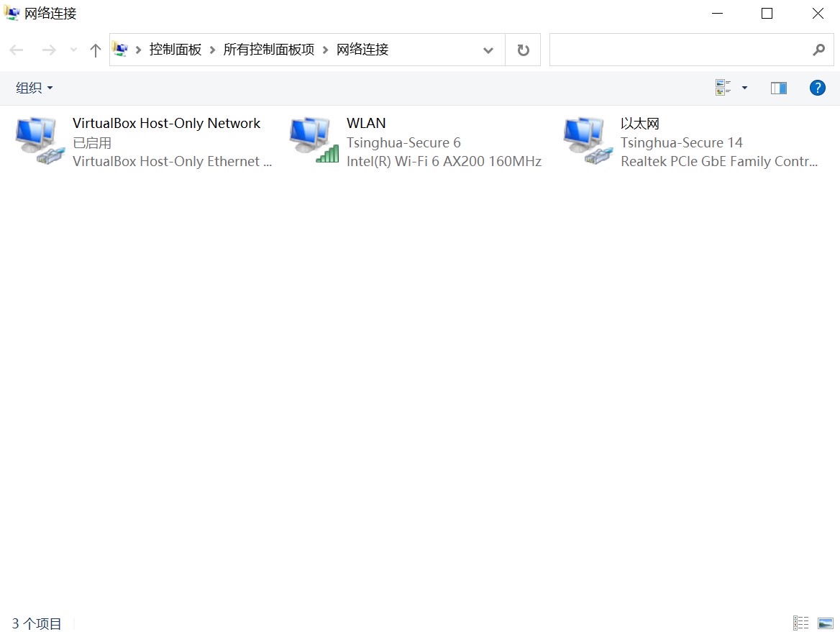Click 网络连接 breadcrumb segment
This screenshot has height=632, width=840.
coord(362,50)
